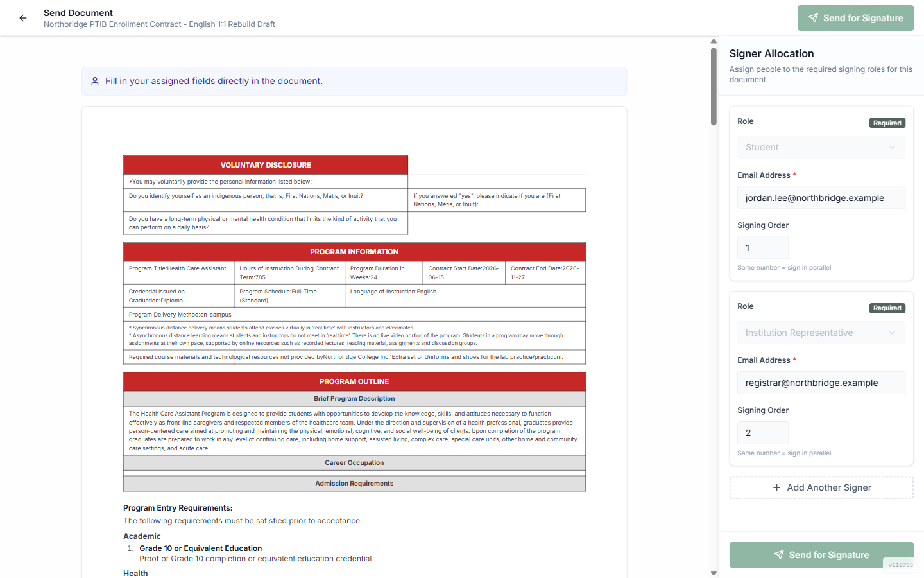Click the Contract Start Date cell
Image resolution: width=924 pixels, height=578 pixels.
coord(464,273)
